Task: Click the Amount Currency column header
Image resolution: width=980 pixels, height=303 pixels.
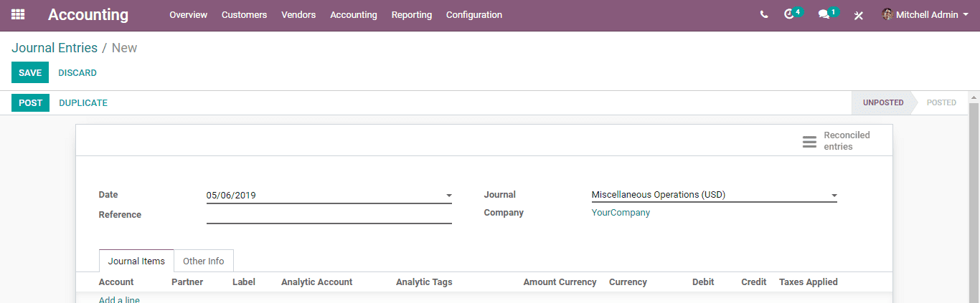Action: pyautogui.click(x=560, y=282)
